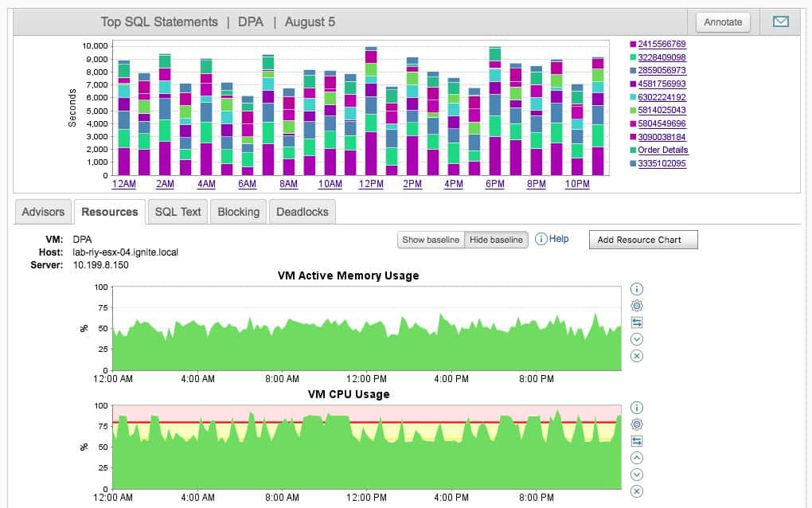Viewport: 812px width, 508px height.
Task: Click info icon beside VM CPU Usage chart
Action: tap(636, 407)
